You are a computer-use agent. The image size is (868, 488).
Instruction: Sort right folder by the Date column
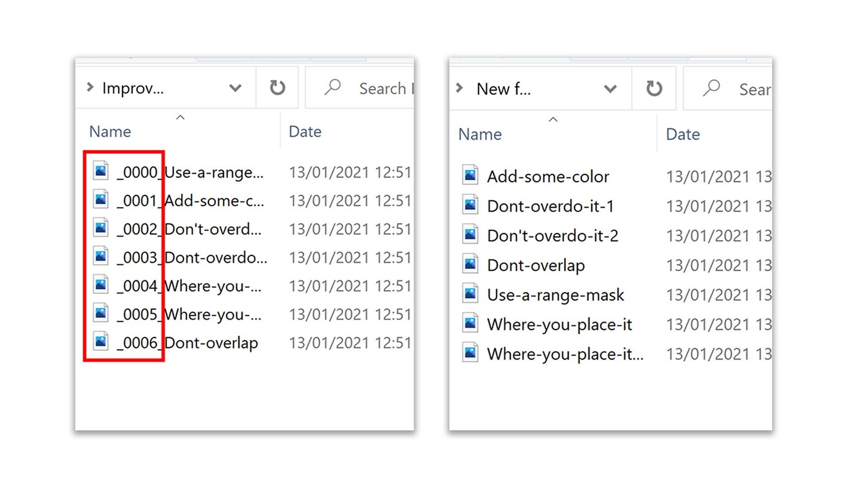click(x=683, y=135)
